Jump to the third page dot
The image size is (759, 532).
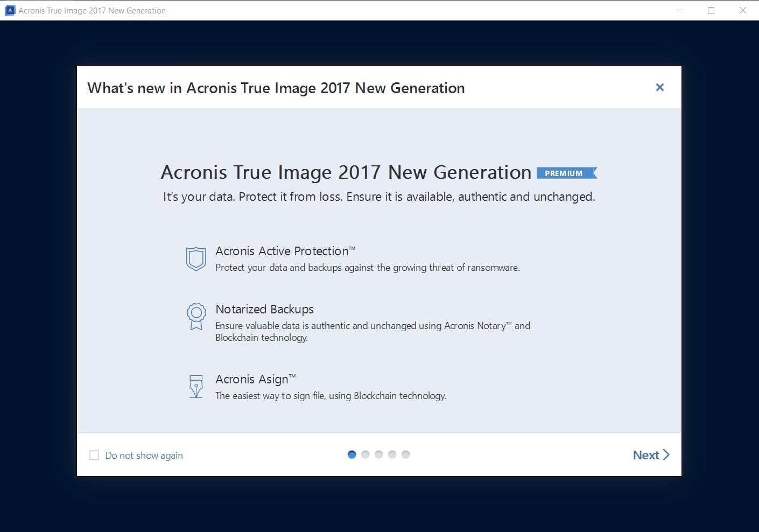(378, 454)
